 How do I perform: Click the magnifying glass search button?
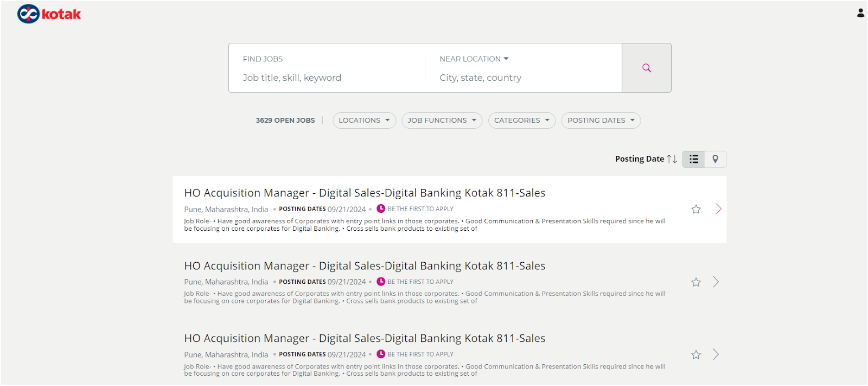pos(646,68)
